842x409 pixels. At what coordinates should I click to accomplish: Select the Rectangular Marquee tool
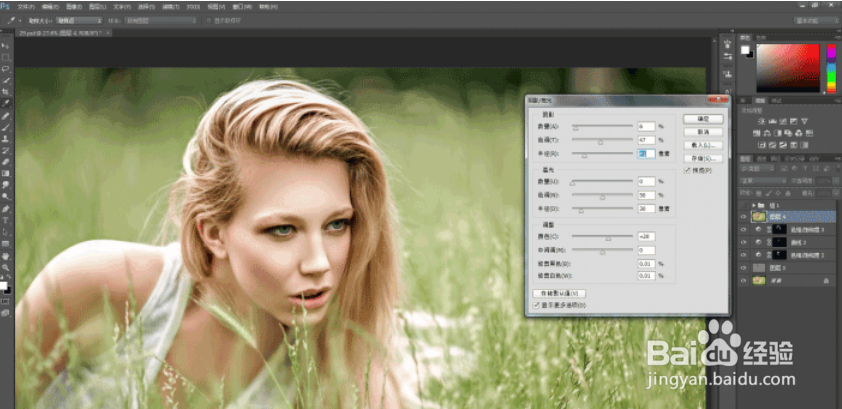(x=5, y=57)
